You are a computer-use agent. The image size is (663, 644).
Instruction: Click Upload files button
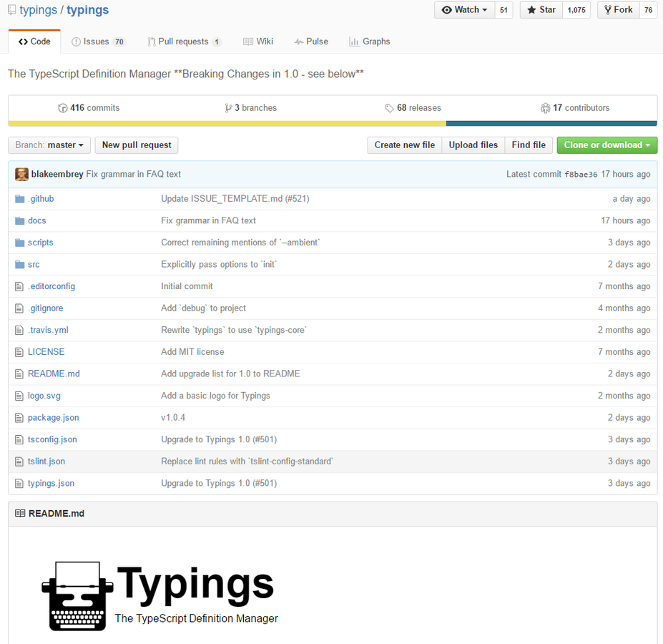tap(473, 145)
